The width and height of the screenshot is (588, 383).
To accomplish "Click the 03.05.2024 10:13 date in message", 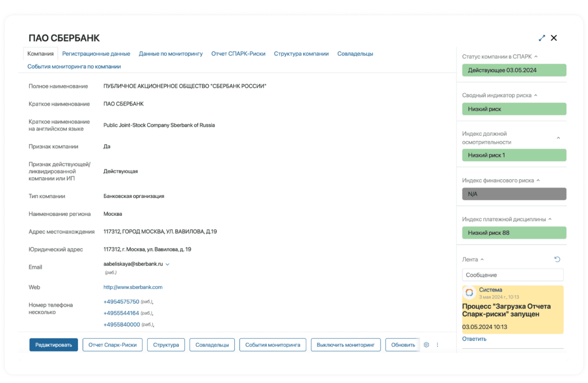I will pyautogui.click(x=485, y=327).
